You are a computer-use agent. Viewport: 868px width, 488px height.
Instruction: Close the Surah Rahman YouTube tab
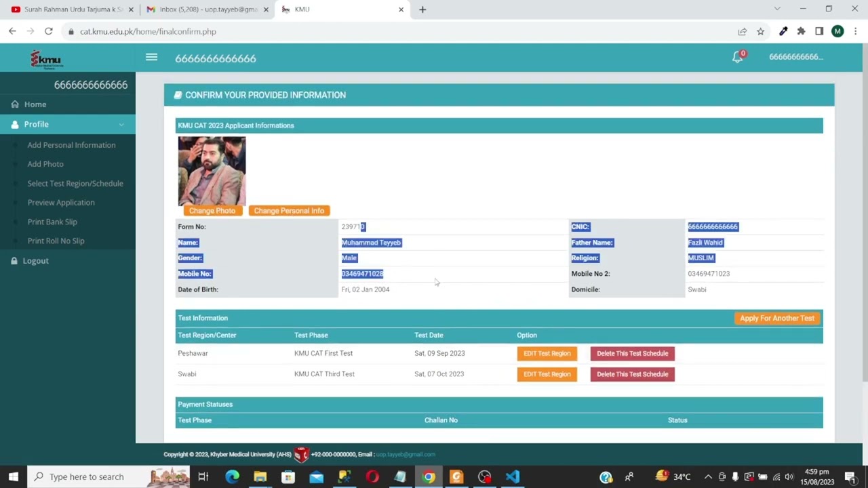coord(131,9)
